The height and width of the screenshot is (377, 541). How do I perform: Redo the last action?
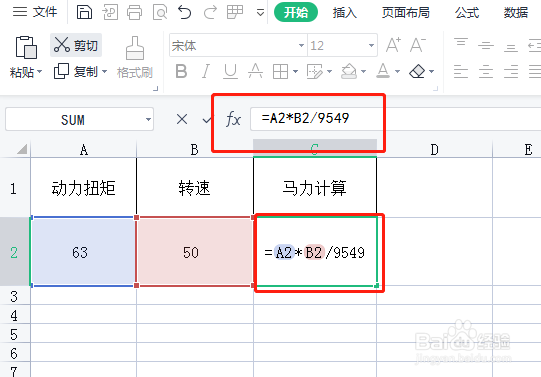[x=210, y=12]
